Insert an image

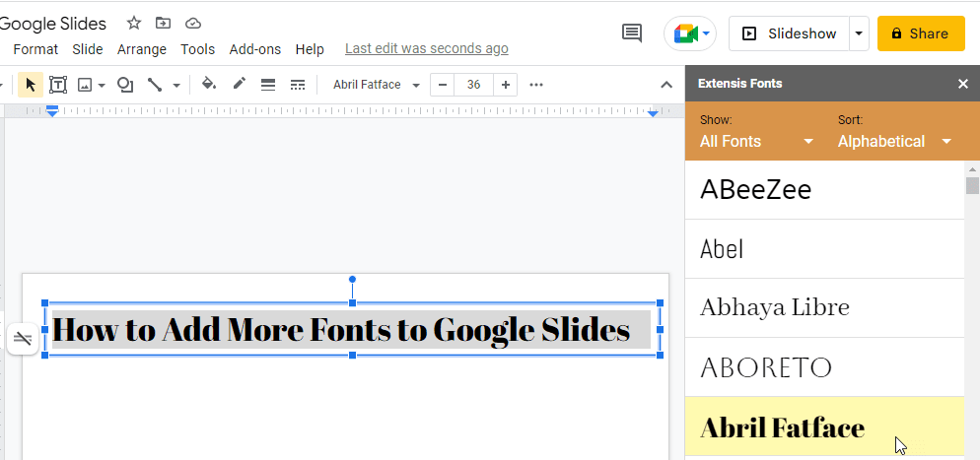click(85, 85)
